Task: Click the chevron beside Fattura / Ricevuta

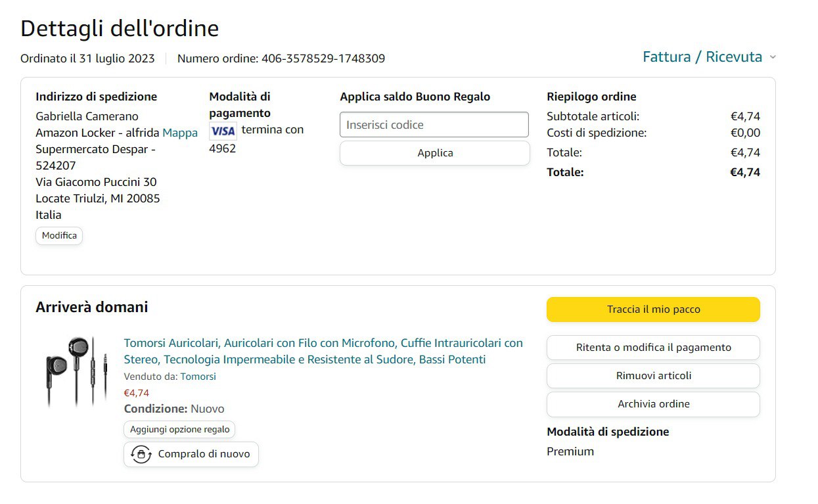Action: (773, 58)
